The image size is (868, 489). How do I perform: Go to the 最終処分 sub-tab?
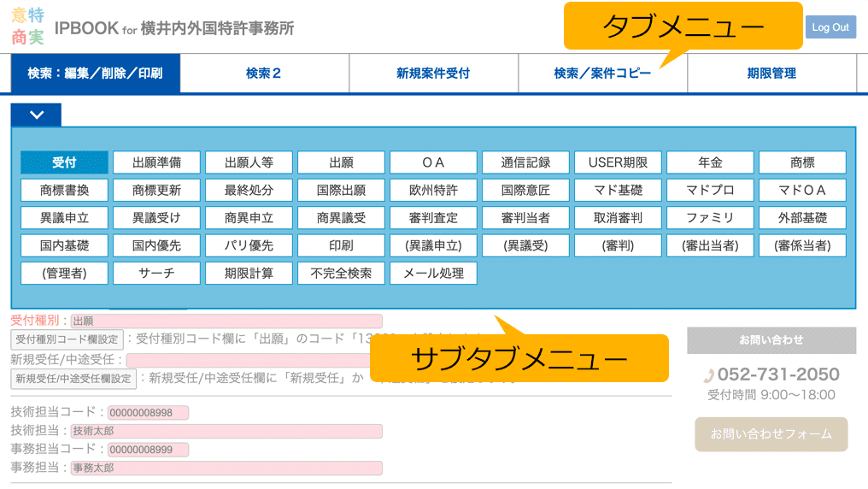pos(249,191)
